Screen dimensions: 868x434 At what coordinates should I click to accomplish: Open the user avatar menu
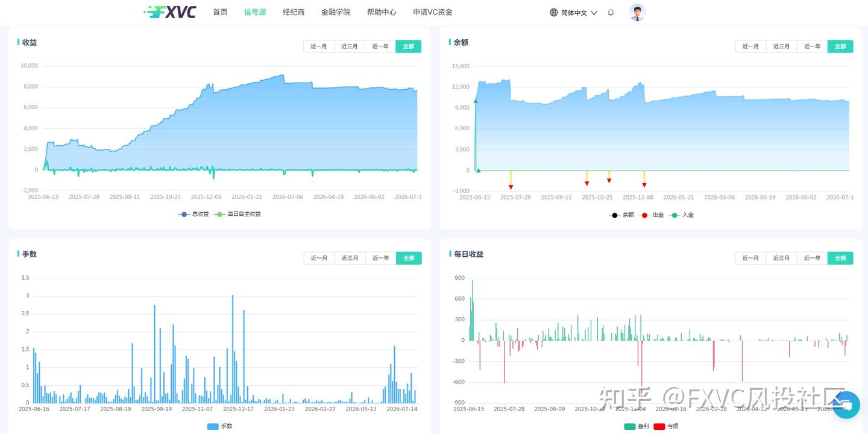[637, 12]
